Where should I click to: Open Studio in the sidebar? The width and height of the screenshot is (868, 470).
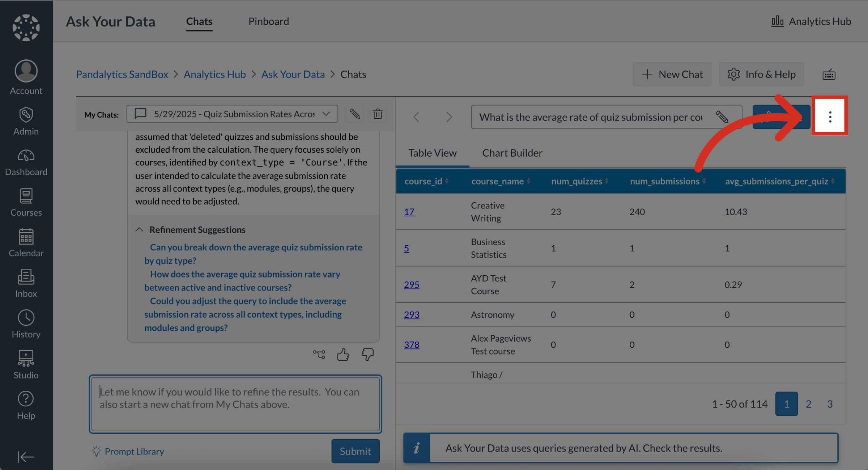[26, 365]
